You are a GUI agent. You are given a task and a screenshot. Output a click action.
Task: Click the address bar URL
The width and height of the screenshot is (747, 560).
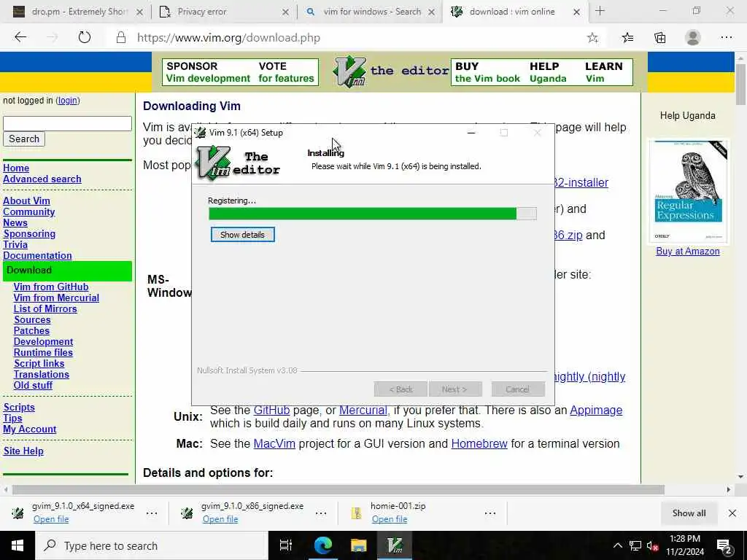coord(228,38)
